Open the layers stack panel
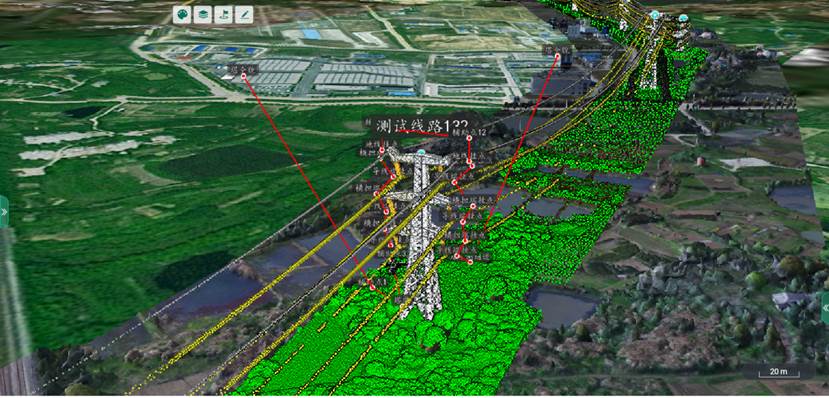 (203, 15)
